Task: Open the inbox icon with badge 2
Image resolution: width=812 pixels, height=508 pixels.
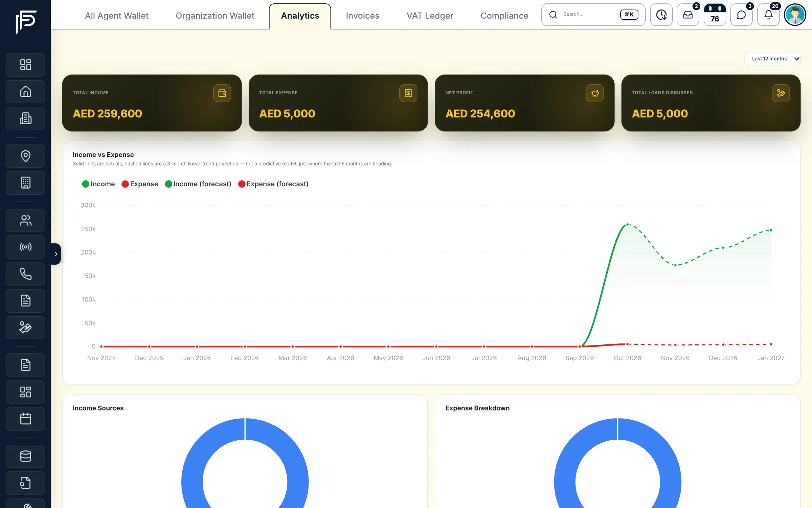Action: (x=688, y=15)
